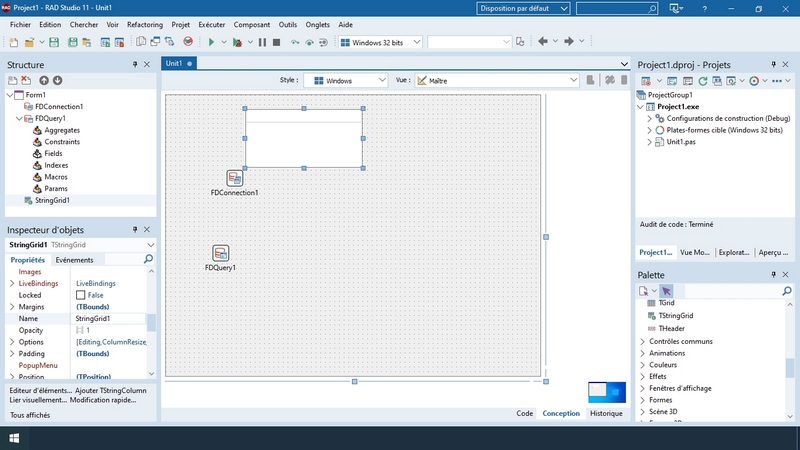Toggle the Palette panel pushpin
The width and height of the screenshot is (800, 450).
pyautogui.click(x=772, y=274)
